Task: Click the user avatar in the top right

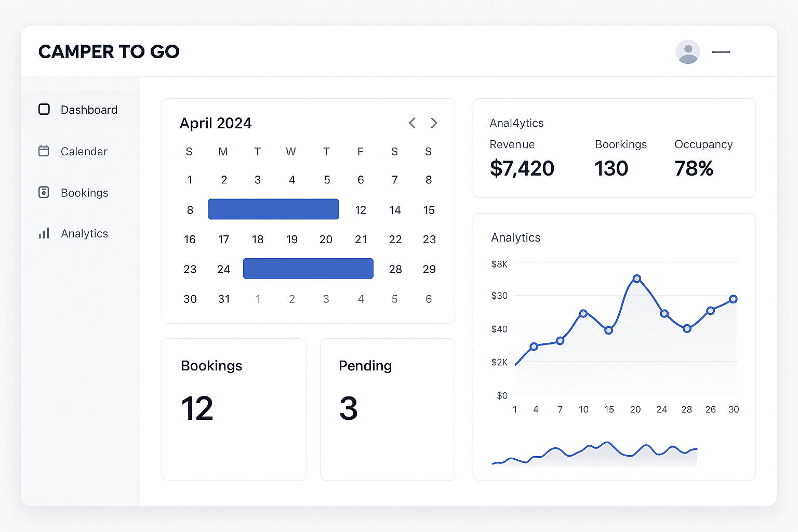Action: click(x=688, y=51)
